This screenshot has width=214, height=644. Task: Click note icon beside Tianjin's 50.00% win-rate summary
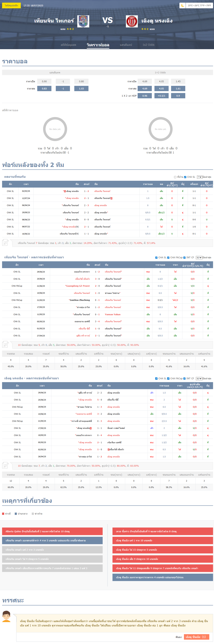(x=5, y=345)
